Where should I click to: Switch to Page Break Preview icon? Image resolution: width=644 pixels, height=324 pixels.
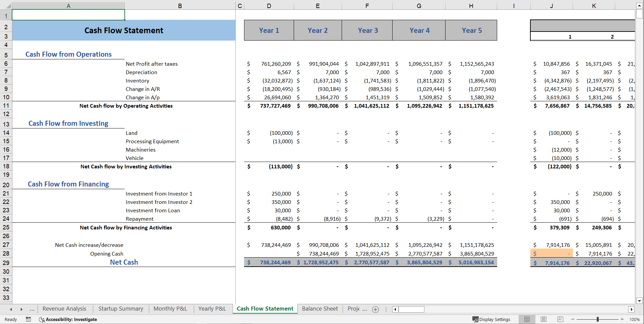pyautogui.click(x=560, y=319)
